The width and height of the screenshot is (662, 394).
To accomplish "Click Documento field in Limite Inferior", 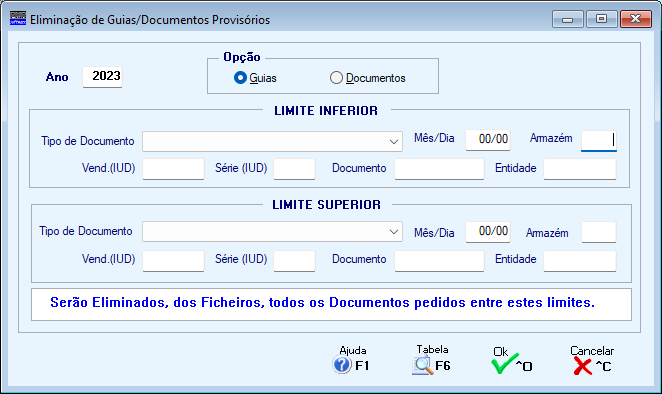I will tap(440, 169).
